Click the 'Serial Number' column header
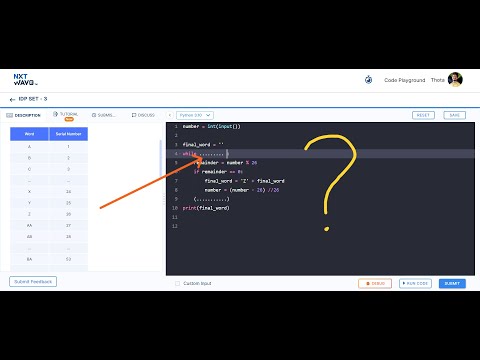480x360 pixels. pyautogui.click(x=68, y=134)
